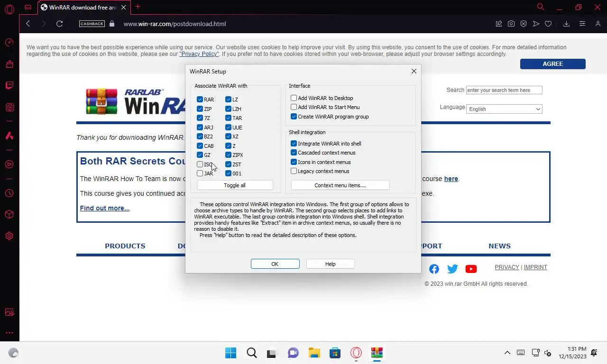Viewport: 607px width, 364px height.
Task: Confirm setup with OK button
Action: point(275,264)
